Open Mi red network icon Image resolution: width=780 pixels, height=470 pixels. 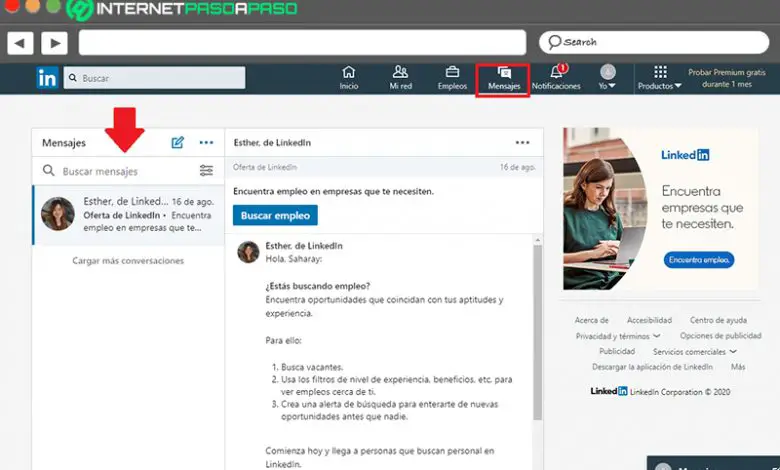click(400, 78)
